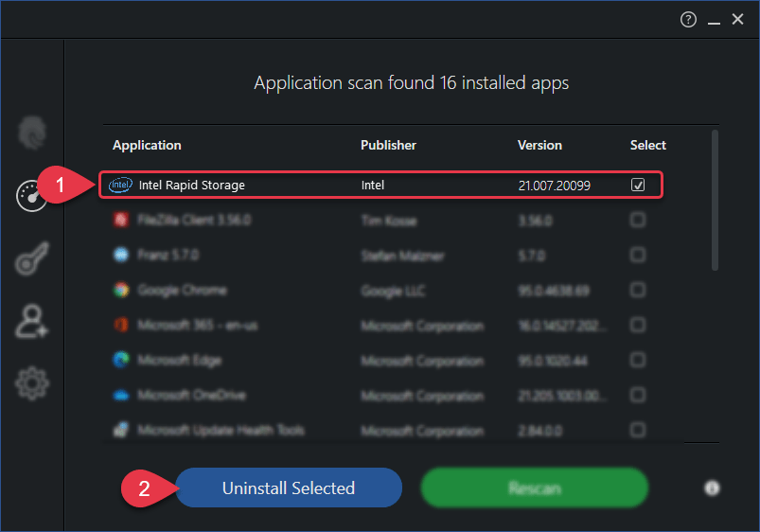Open the settings gear icon in sidebar
This screenshot has height=532, width=760.
click(x=32, y=383)
